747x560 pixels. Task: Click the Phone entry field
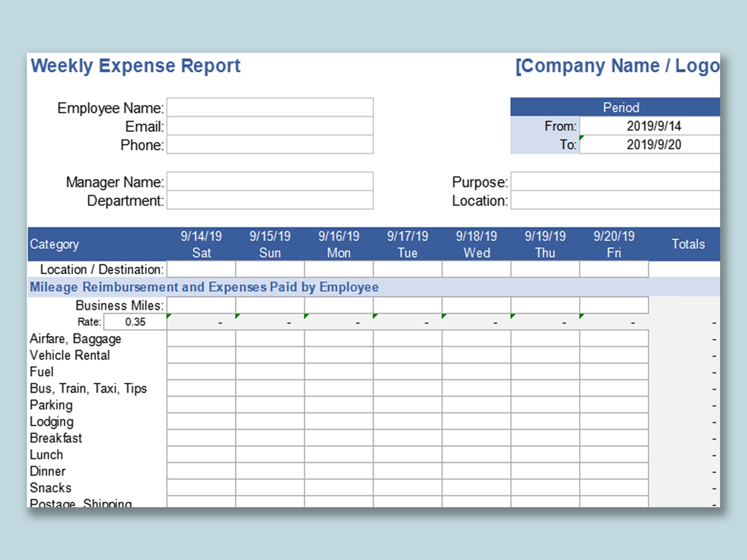pos(270,144)
